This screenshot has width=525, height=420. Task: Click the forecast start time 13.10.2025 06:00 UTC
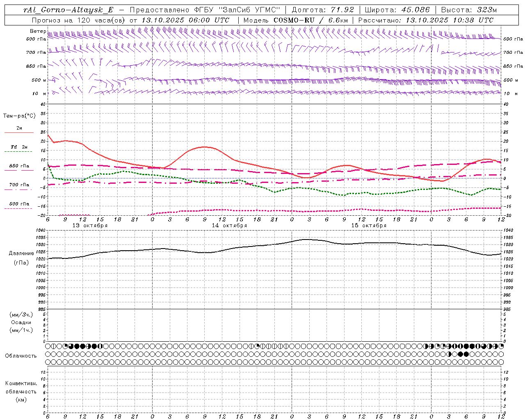click(x=185, y=20)
